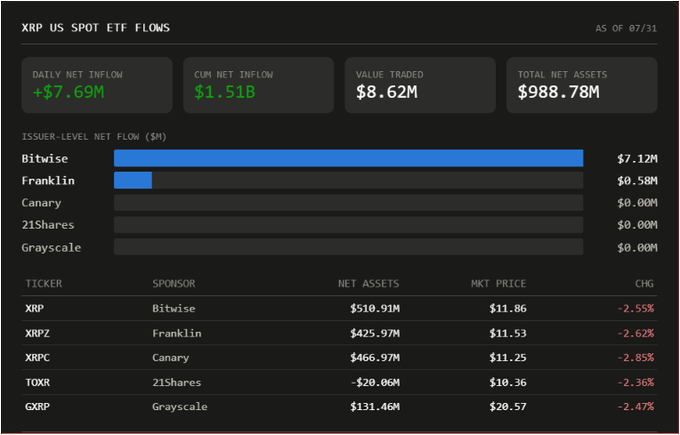Click the Canary issuer label
This screenshot has width=680, height=435.
tap(42, 203)
